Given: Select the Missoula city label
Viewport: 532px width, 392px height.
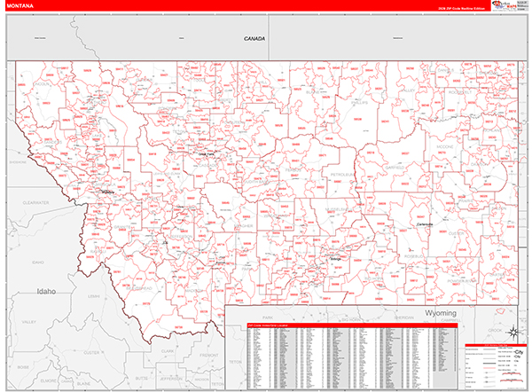Looking at the screenshot, I should pyautogui.click(x=108, y=192).
